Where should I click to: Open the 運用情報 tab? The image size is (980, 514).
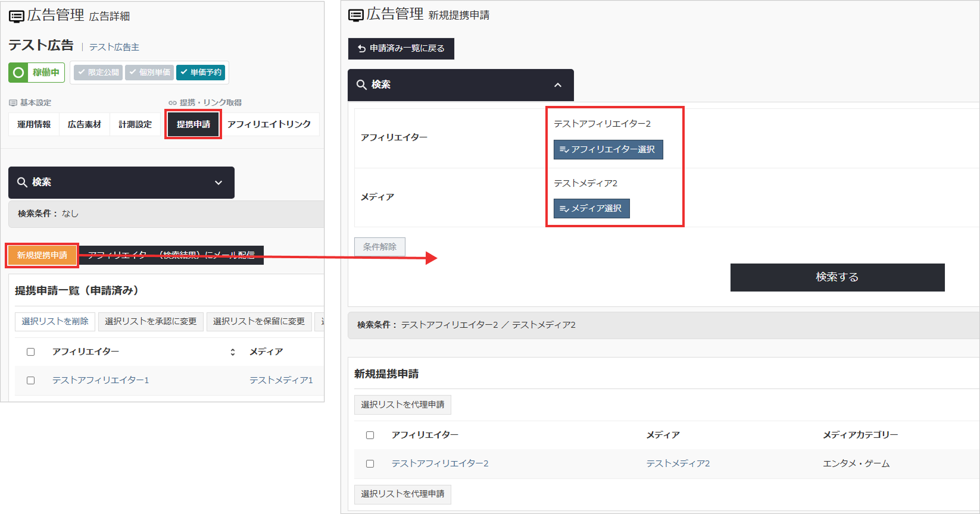click(34, 124)
